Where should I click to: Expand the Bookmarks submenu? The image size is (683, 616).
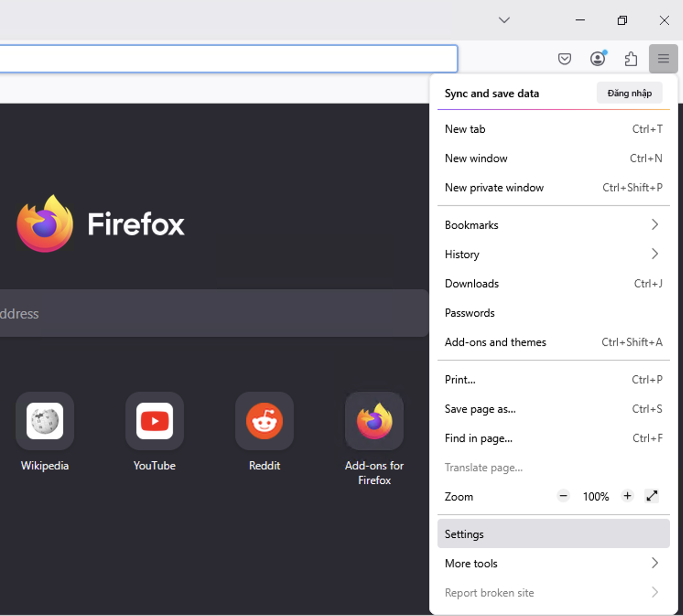tap(553, 225)
